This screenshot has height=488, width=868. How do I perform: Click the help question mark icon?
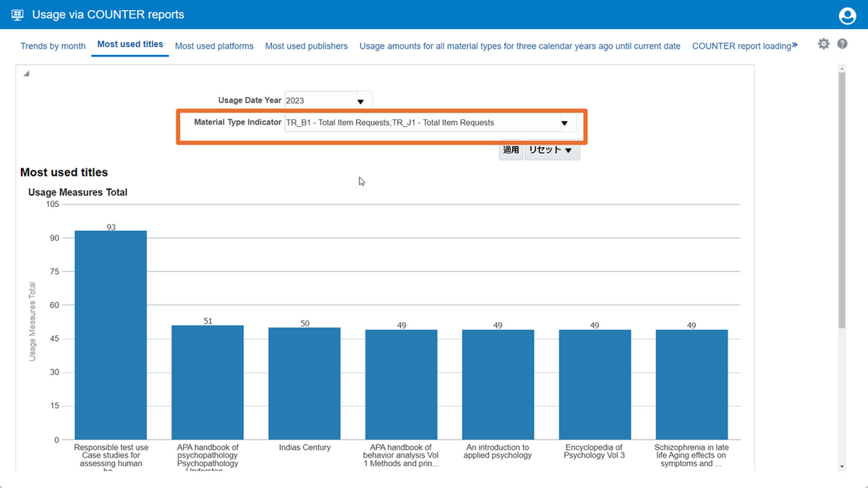coord(842,44)
